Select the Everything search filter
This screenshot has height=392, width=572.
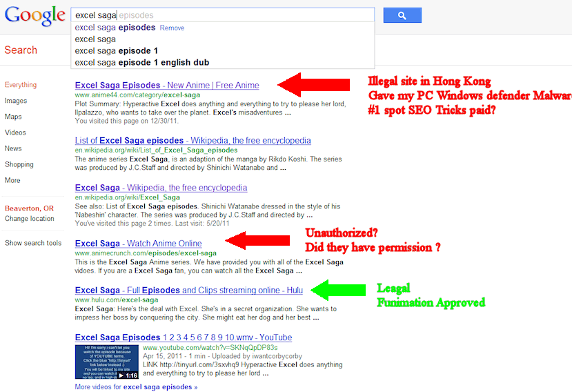click(21, 85)
